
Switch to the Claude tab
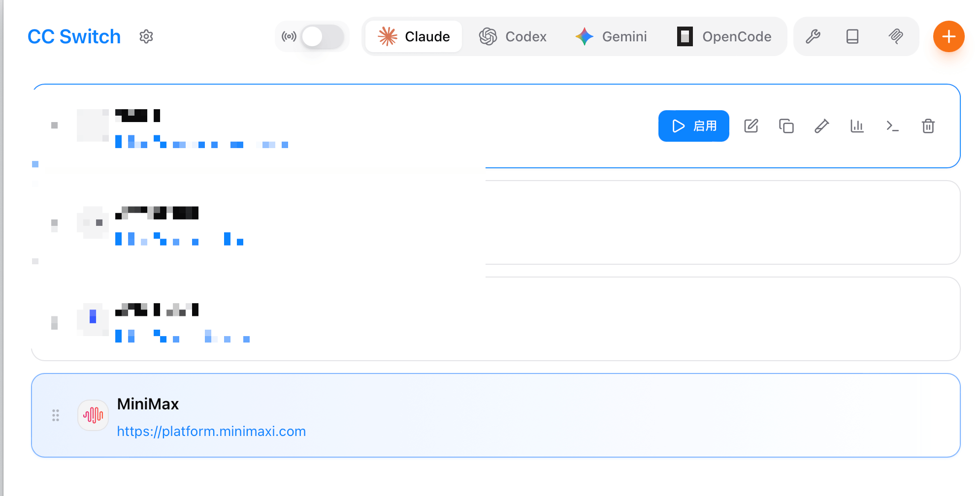point(414,36)
